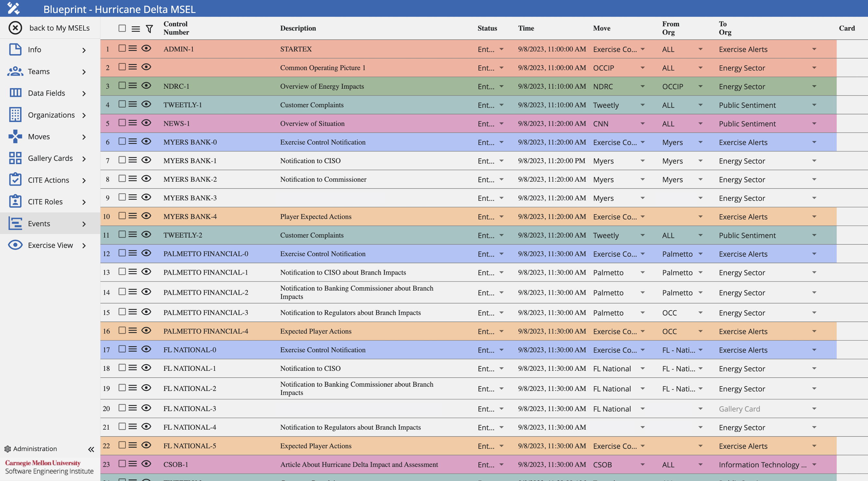This screenshot has height=481, width=868.
Task: Click the Organizations building icon
Action: point(16,114)
